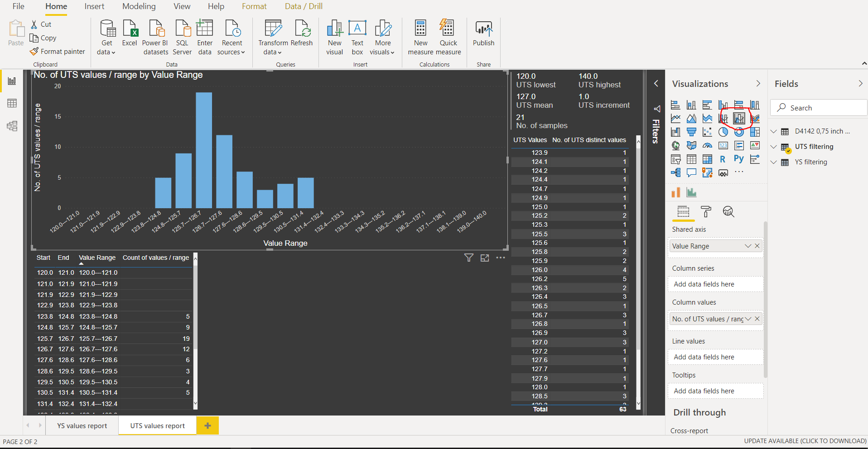Image resolution: width=868 pixels, height=449 pixels.
Task: Select line and clustered column chart
Action: (x=739, y=119)
